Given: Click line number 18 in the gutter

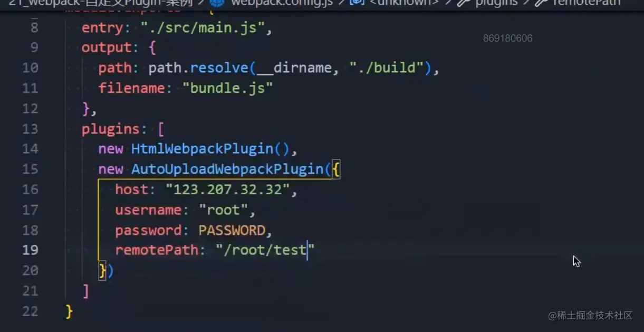Looking at the screenshot, I should [30, 230].
